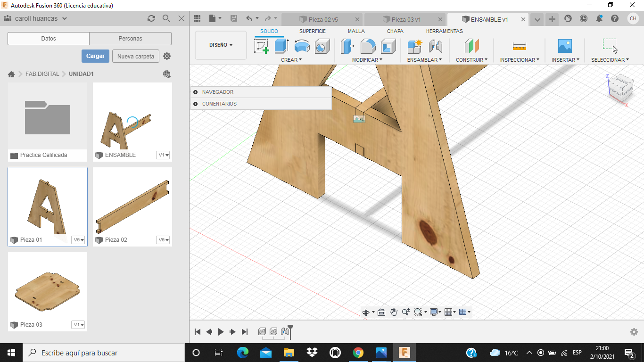This screenshot has height=362, width=644.
Task: Click the Cargar button
Action: coord(95,56)
